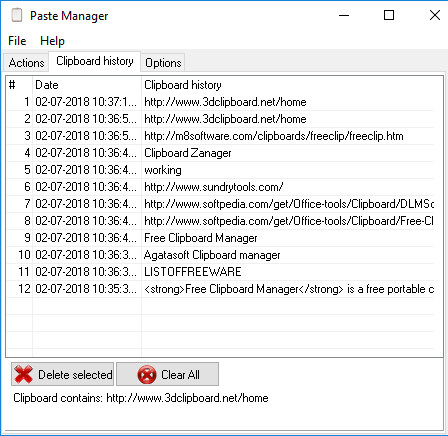Screen dimensions: 448x436
Task: Select the m8software freeclip entry
Action: [220, 136]
